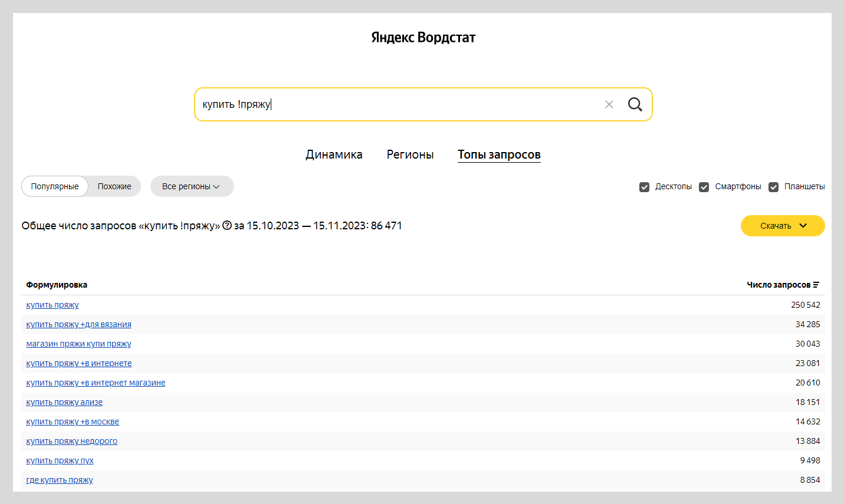Sort by the Число запросов column icon
844x504 pixels.
(816, 285)
